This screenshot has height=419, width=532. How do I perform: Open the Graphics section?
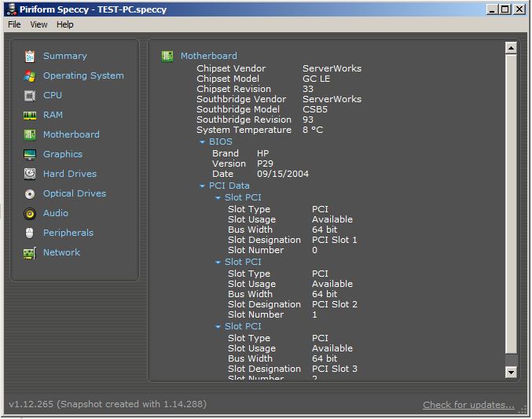(x=62, y=155)
